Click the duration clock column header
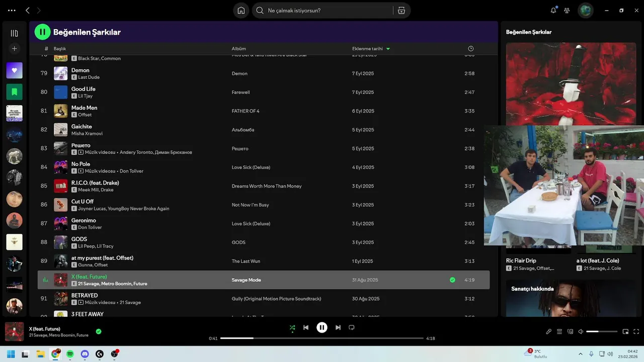This screenshot has height=362, width=644. pyautogui.click(x=471, y=49)
